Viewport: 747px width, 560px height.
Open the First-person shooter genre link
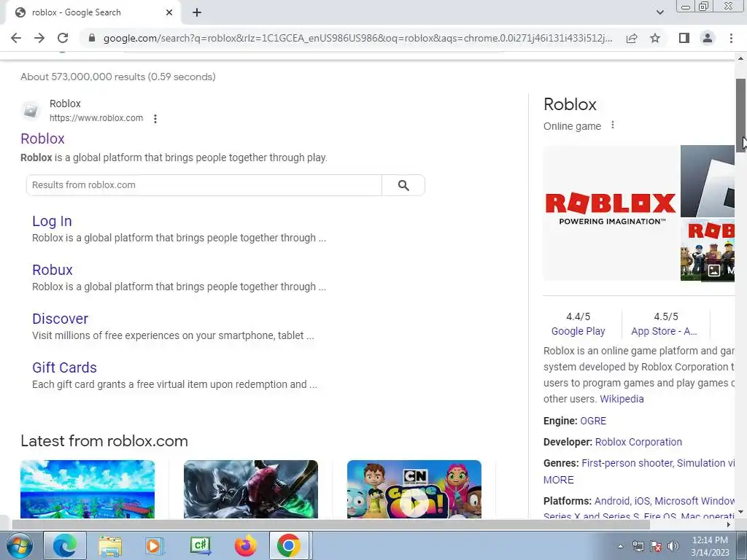pos(626,463)
